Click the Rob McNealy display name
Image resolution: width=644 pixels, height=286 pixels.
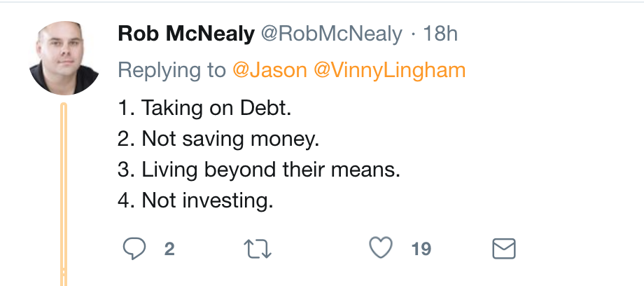point(186,34)
